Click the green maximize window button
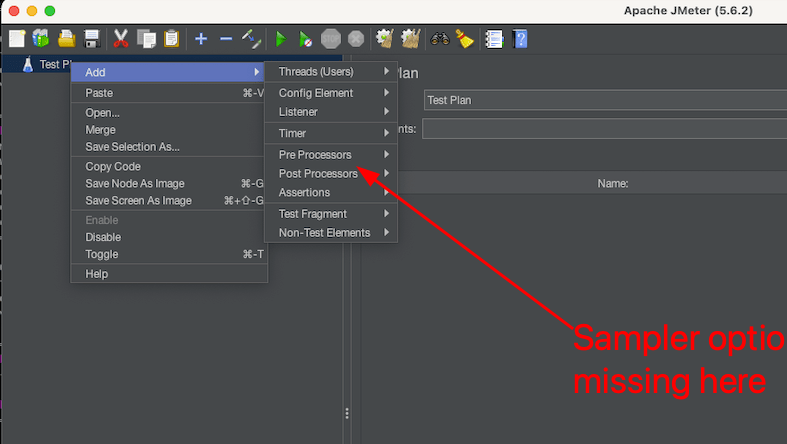The height and width of the screenshot is (444, 787). pyautogui.click(x=50, y=11)
